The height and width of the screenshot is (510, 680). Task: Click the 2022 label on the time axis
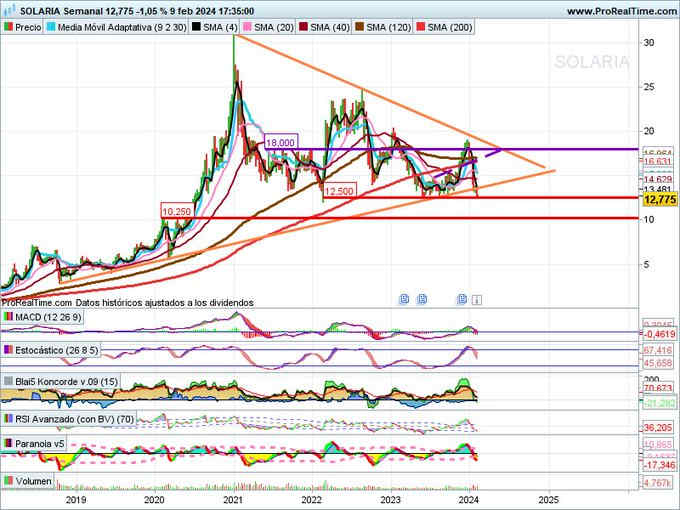tap(311, 500)
